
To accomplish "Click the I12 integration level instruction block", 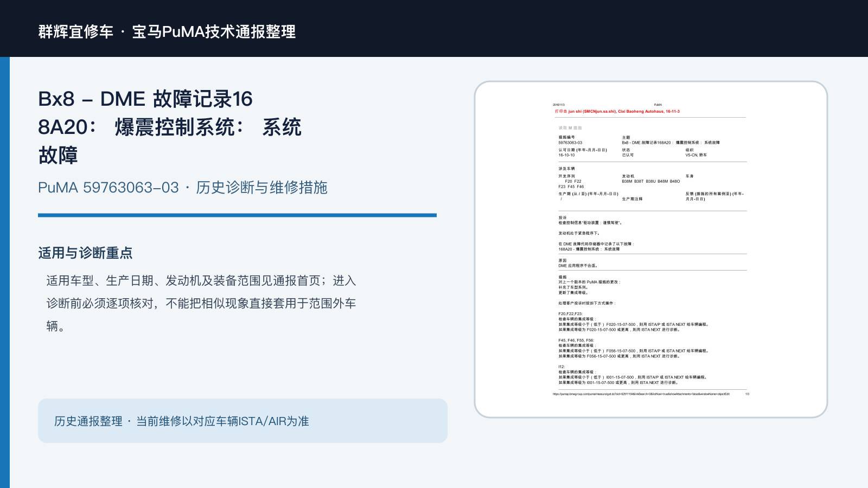I will tap(633, 375).
